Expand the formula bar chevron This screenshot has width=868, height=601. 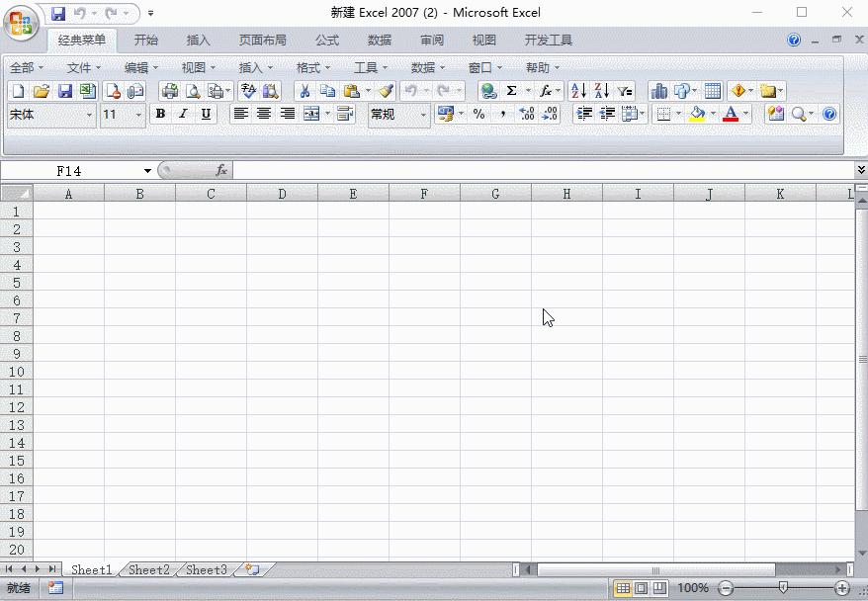pos(861,170)
